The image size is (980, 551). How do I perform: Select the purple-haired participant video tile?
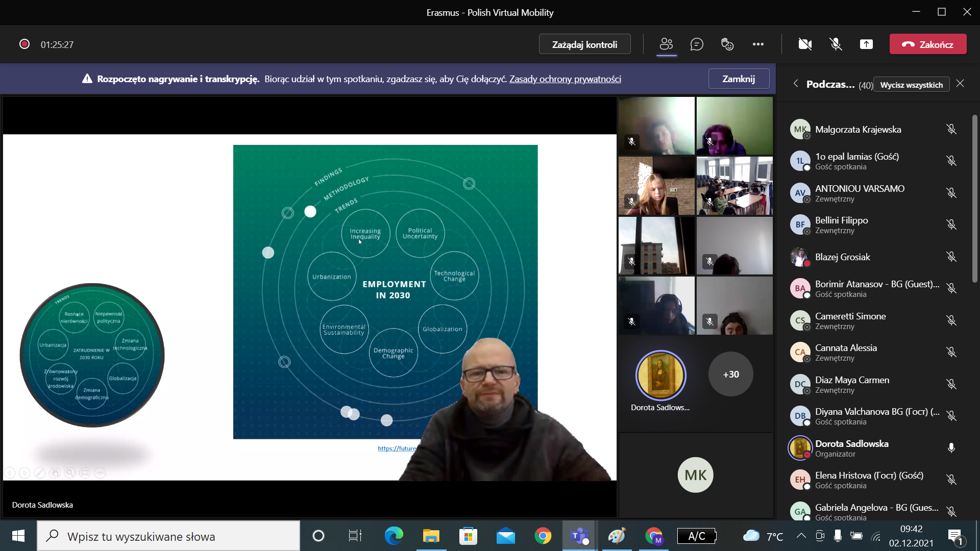(734, 126)
